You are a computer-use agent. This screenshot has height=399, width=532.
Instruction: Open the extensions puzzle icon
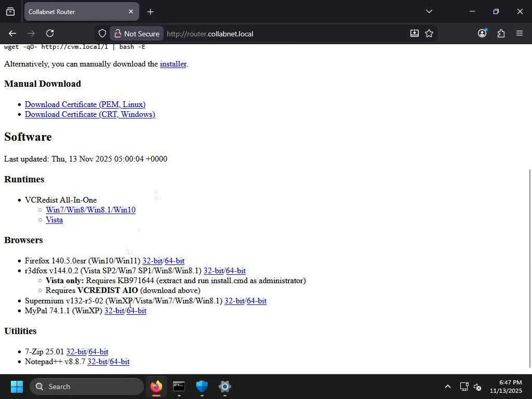[501, 33]
